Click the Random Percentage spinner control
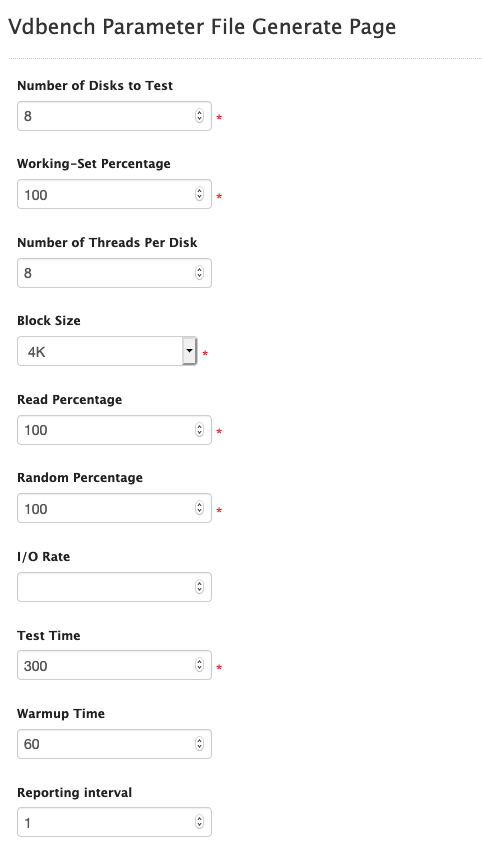482x855 pixels. click(200, 508)
